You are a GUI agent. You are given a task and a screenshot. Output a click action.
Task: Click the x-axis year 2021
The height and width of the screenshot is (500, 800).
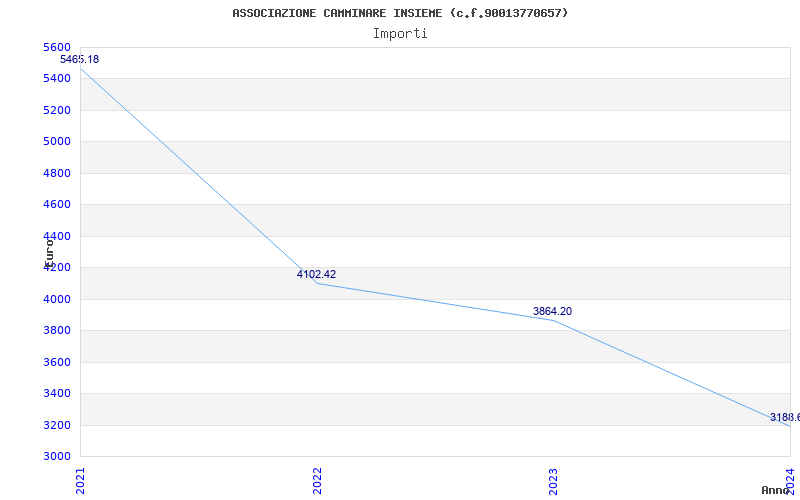click(x=81, y=481)
